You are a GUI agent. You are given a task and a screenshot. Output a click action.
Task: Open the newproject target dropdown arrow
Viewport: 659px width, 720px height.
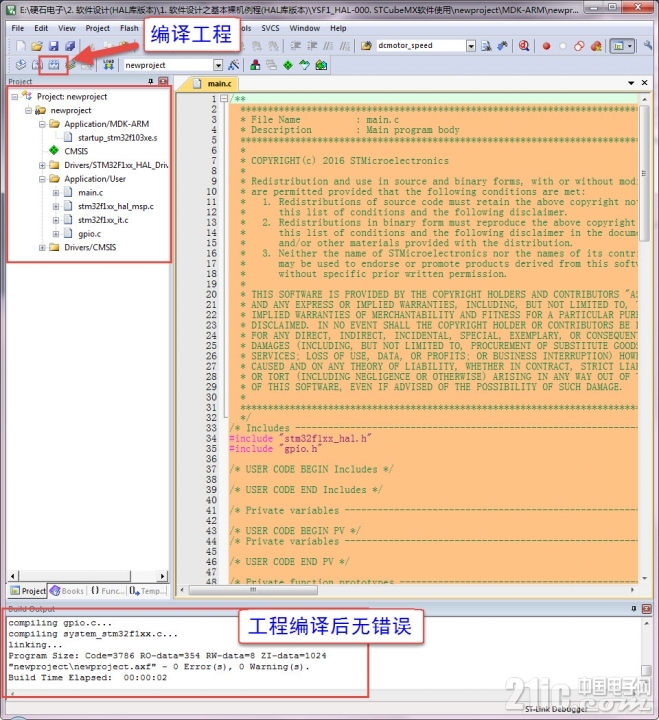(218, 65)
